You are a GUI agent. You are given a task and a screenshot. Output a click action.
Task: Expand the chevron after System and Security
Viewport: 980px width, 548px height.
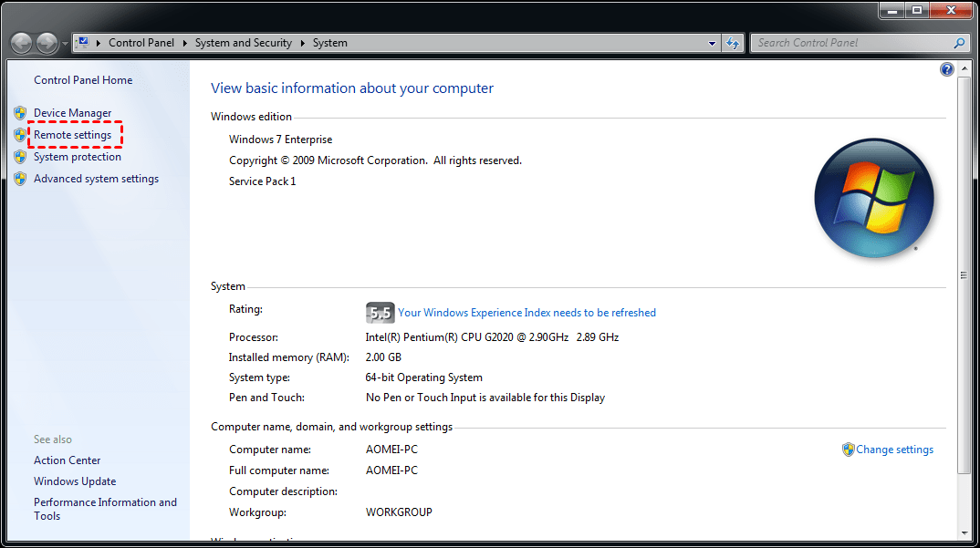coord(302,42)
